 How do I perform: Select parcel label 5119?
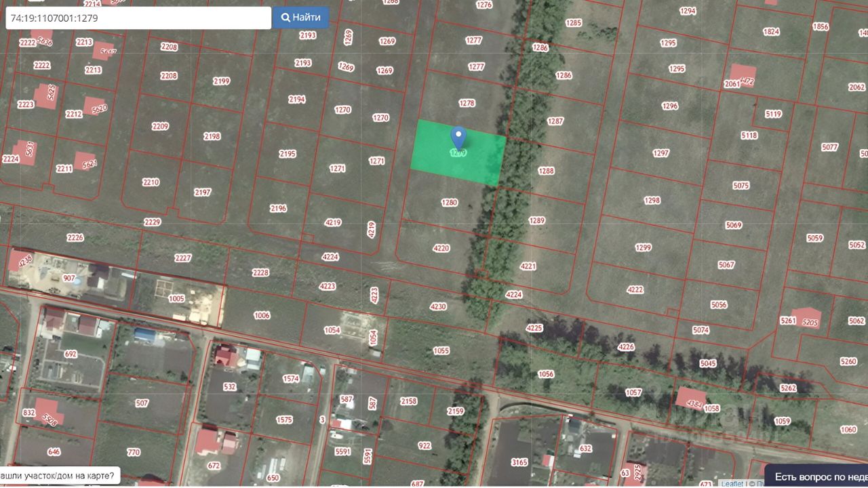coord(774,114)
